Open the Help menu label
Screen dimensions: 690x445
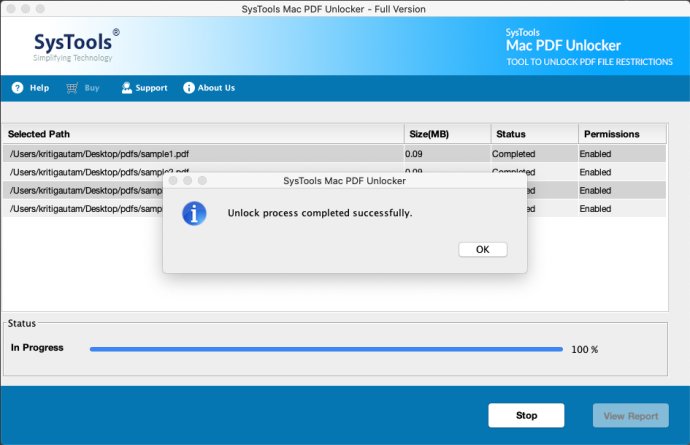[x=39, y=88]
